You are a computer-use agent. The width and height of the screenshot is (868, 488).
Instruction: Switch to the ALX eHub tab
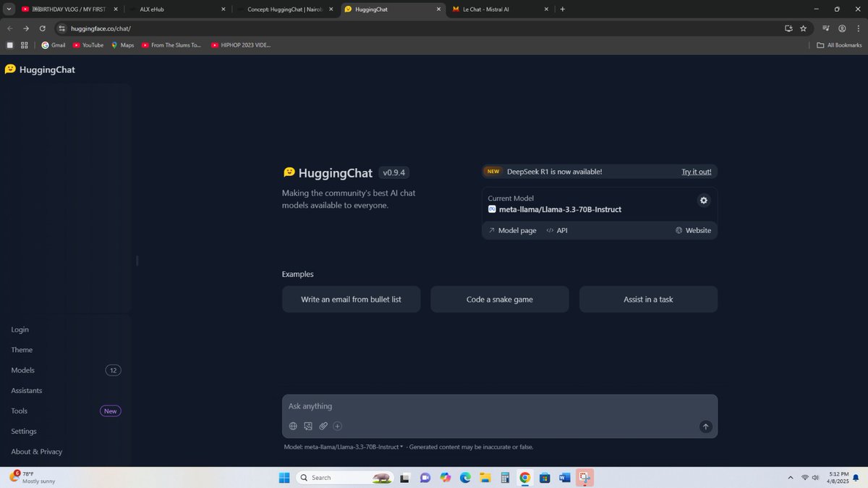click(x=177, y=9)
